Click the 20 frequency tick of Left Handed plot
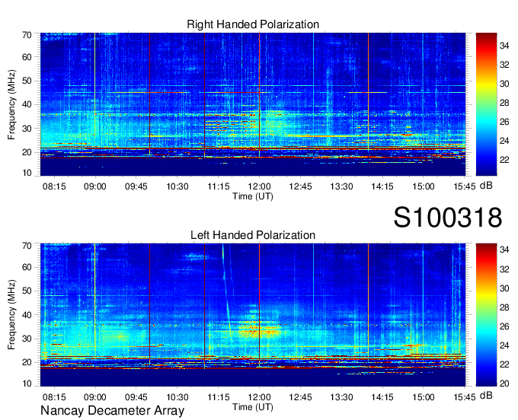518x420 pixels. [27, 362]
